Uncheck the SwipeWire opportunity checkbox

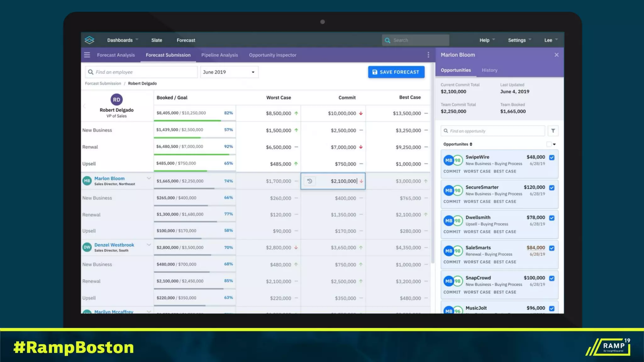coord(552,157)
